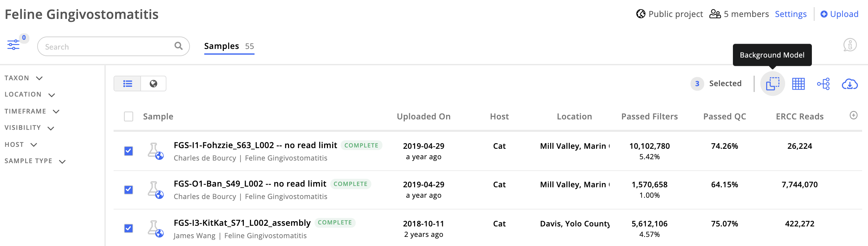Viewport: 868px width, 246px height.
Task: Click the search magnifier icon
Action: coord(178,46)
